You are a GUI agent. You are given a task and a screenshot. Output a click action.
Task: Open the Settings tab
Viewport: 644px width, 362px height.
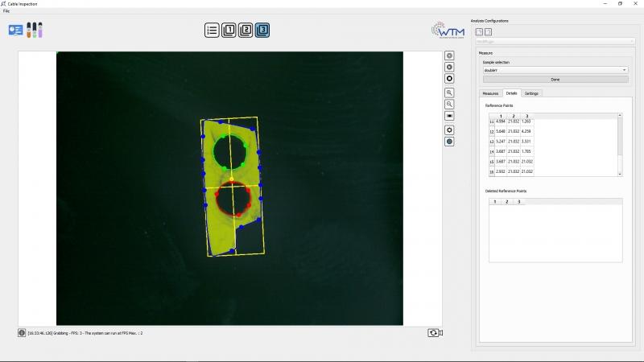point(531,93)
